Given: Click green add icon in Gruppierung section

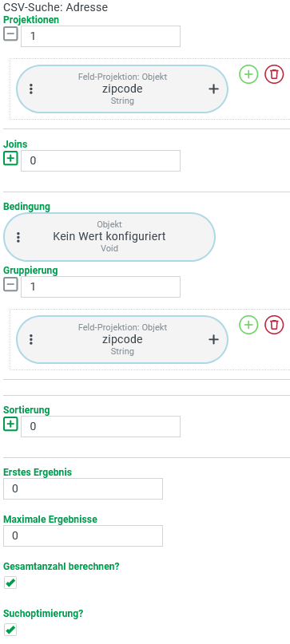Looking at the screenshot, I should tap(248, 325).
